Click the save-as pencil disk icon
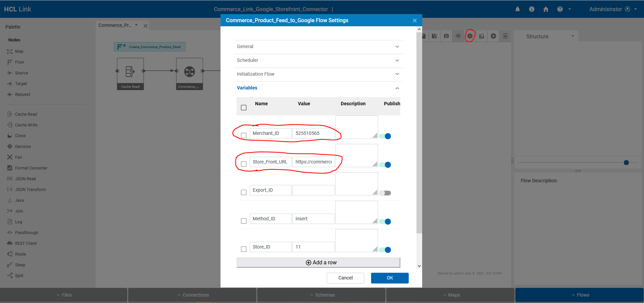The width and height of the screenshot is (644, 303). tap(435, 36)
